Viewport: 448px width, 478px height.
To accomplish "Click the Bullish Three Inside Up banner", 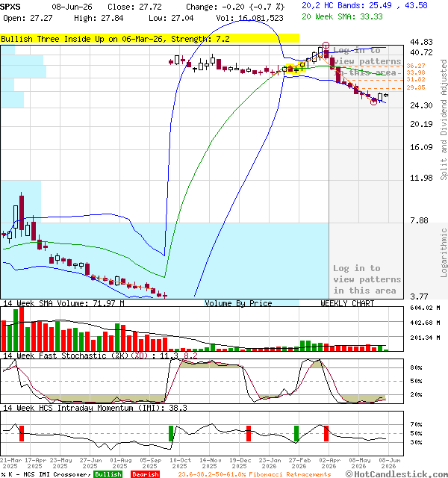I will 149,39.
